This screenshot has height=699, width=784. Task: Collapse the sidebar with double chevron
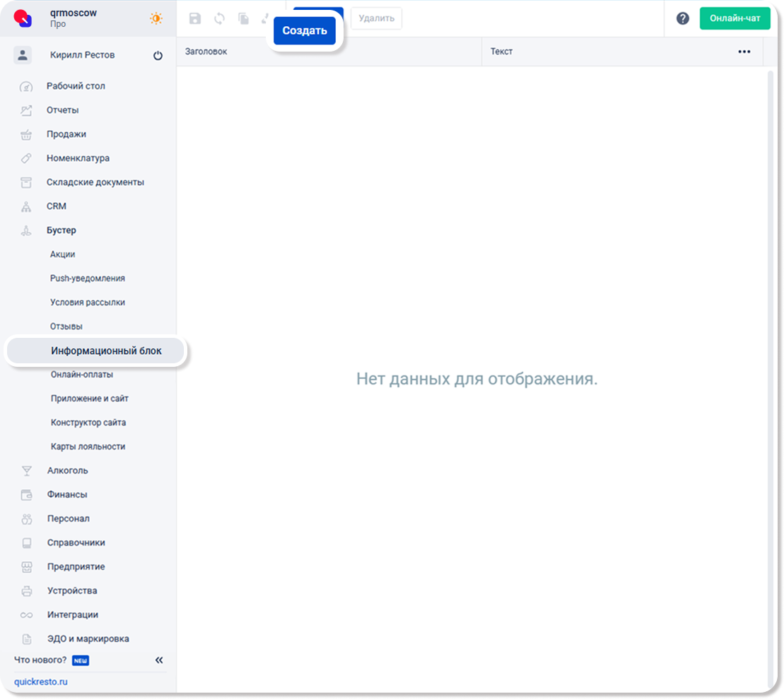coord(159,660)
